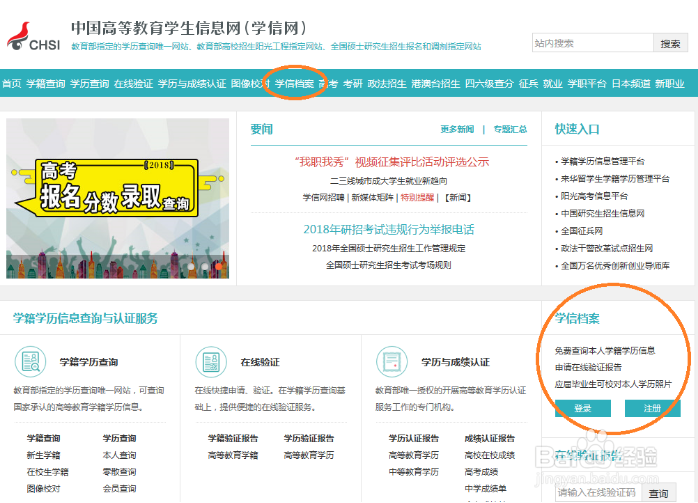Open 首页 in the navigation bar
Image resolution: width=698 pixels, height=503 pixels.
(x=12, y=83)
